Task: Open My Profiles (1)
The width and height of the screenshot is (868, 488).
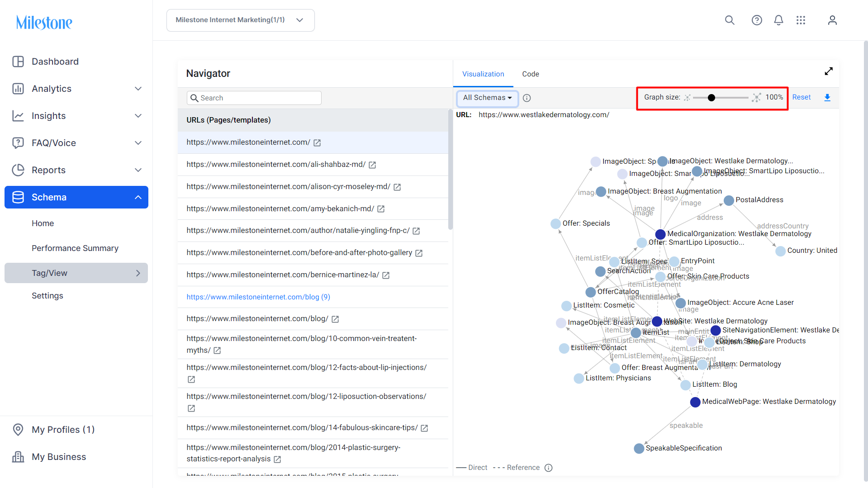Action: coord(63,430)
